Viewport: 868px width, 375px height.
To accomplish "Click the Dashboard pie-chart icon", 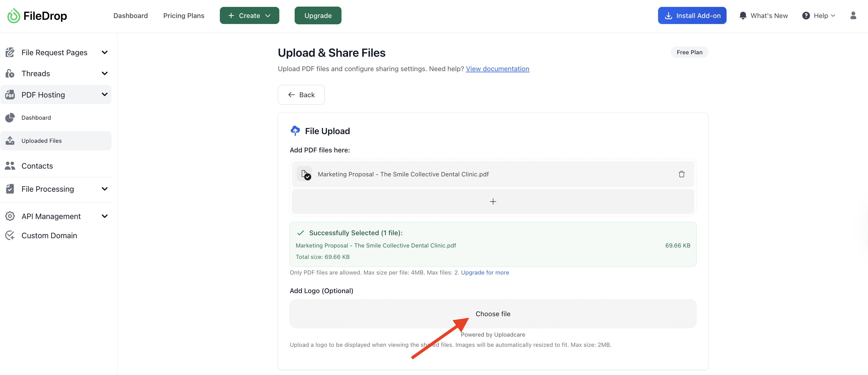I will point(10,118).
